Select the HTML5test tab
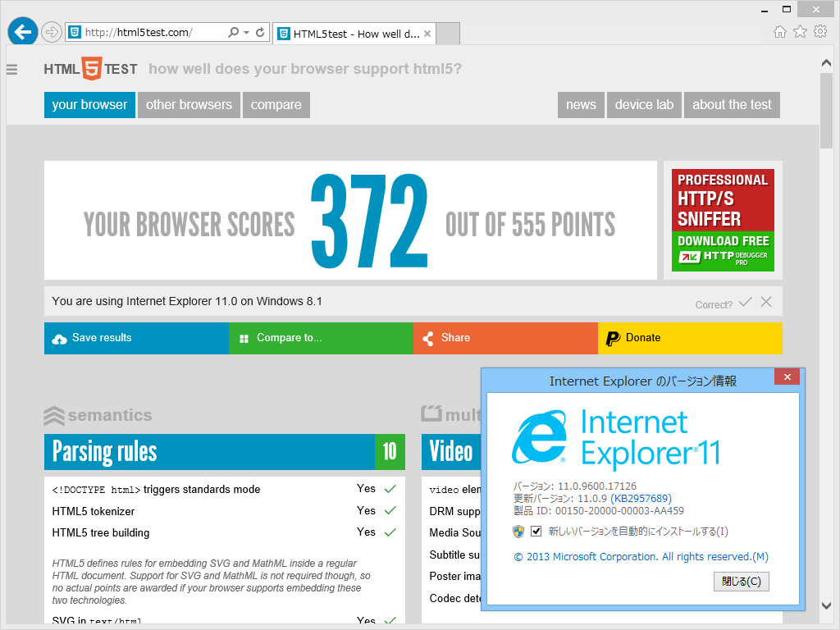840x630 pixels. click(x=354, y=34)
